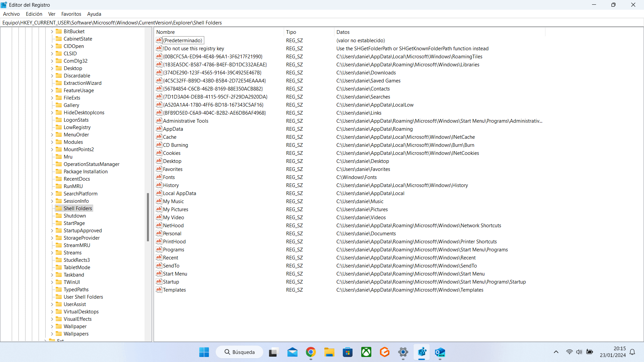Open the Edición menu

tap(34, 14)
